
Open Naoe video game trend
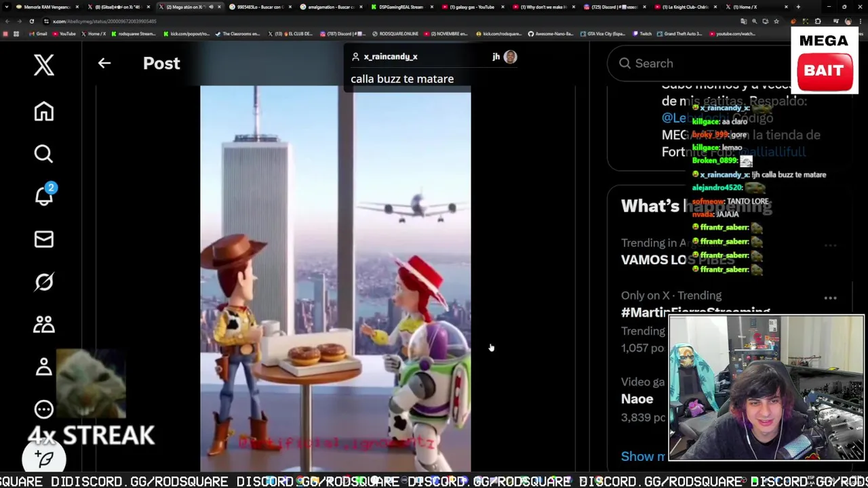coord(637,399)
